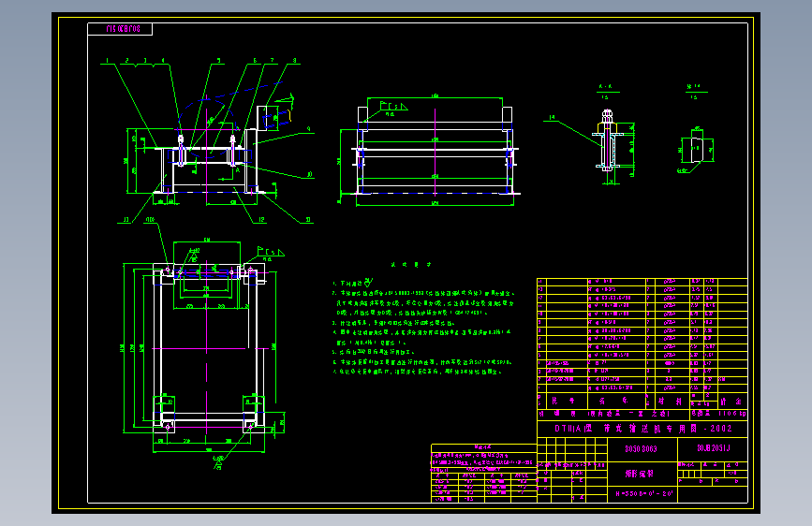
Task: Click the DTII(A) belt conveyor 2002 title row
Action: click(x=642, y=429)
